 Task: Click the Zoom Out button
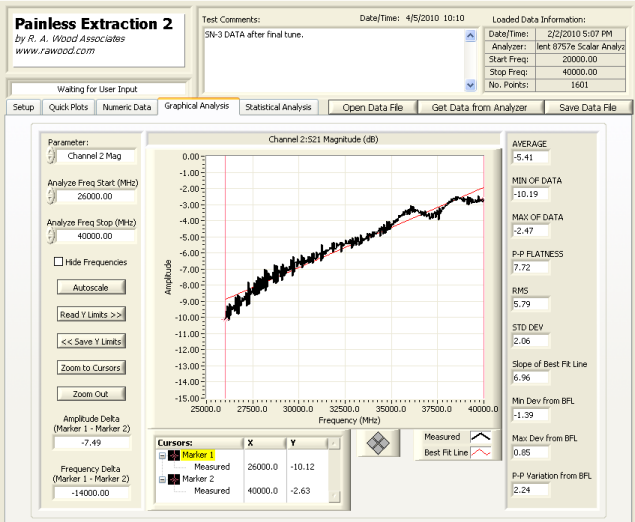tap(91, 394)
